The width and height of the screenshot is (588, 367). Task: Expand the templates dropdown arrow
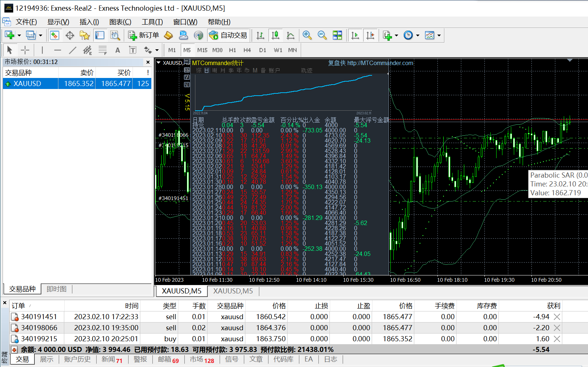tap(439, 36)
